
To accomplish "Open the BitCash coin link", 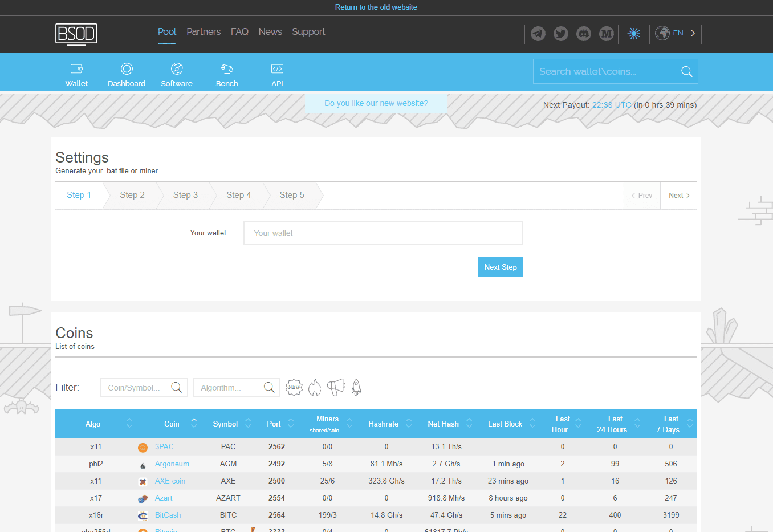I will [x=168, y=515].
